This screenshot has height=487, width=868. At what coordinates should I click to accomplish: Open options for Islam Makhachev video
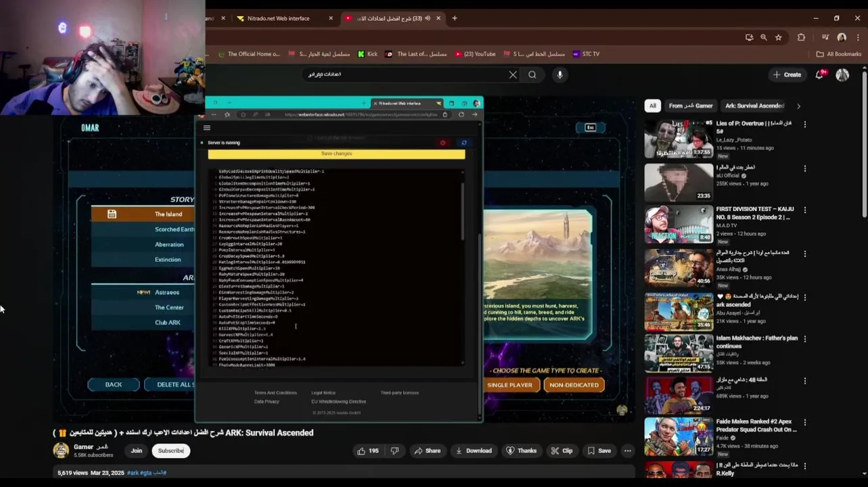pyautogui.click(x=805, y=340)
